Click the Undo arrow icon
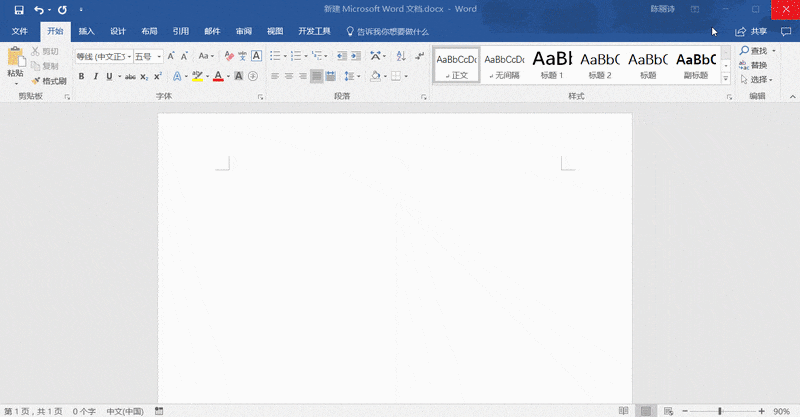Image resolution: width=800 pixels, height=417 pixels. click(38, 9)
